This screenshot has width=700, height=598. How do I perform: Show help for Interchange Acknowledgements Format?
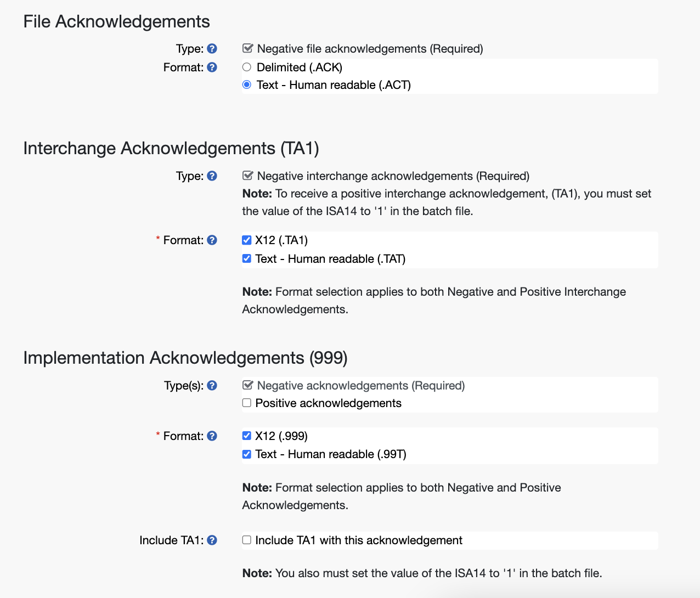212,240
